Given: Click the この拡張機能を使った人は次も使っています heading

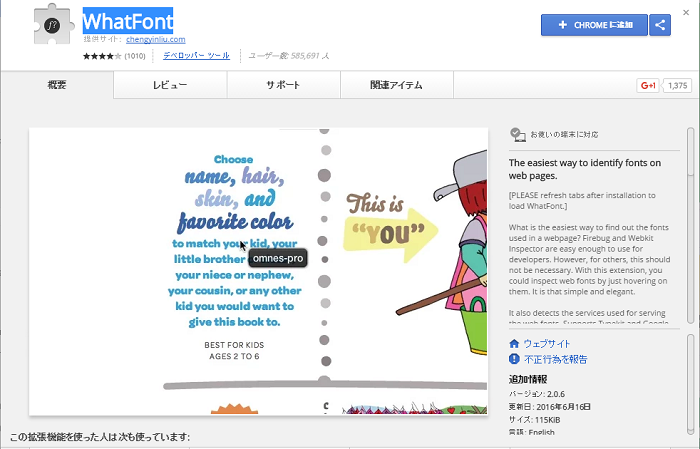Looking at the screenshot, I should pos(100,437).
